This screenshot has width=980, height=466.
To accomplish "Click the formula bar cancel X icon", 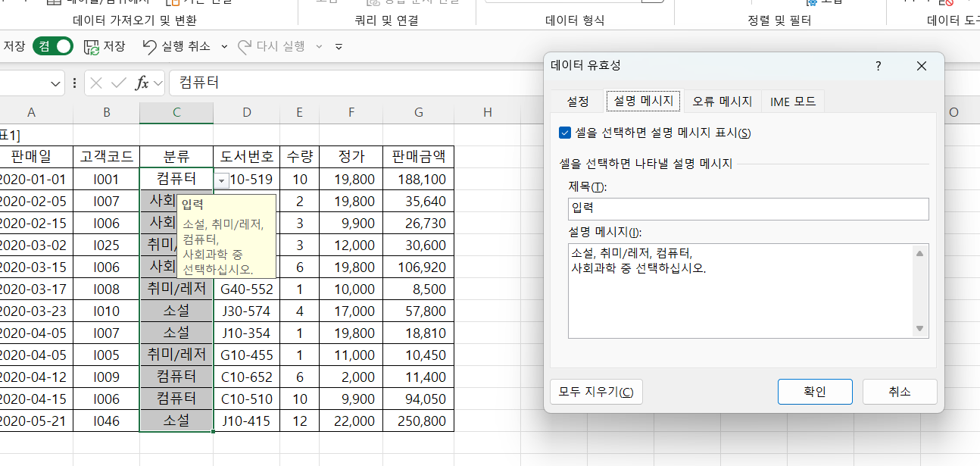I will [x=96, y=83].
